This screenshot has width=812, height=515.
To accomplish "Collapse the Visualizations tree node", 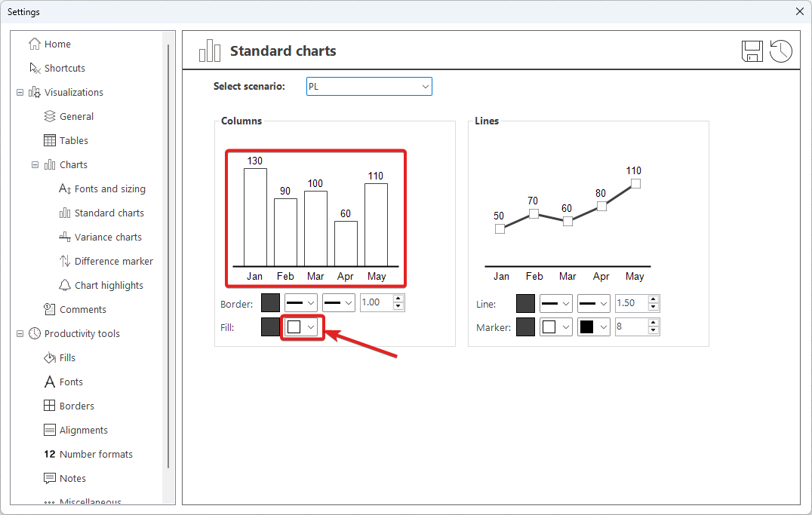I will pos(20,92).
